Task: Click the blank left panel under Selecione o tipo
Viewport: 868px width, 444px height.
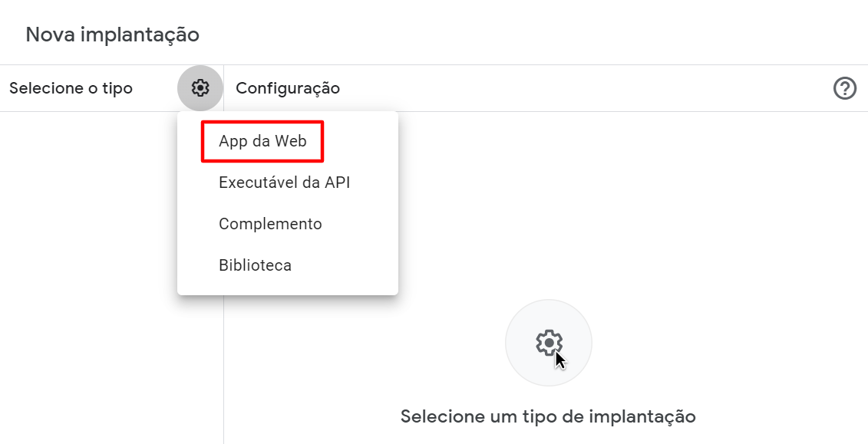Action: pos(88,277)
